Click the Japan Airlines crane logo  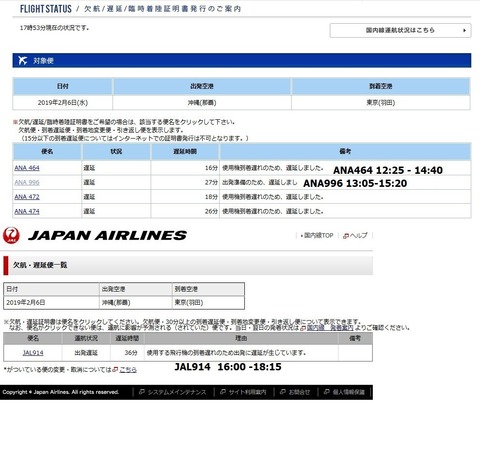click(x=11, y=235)
